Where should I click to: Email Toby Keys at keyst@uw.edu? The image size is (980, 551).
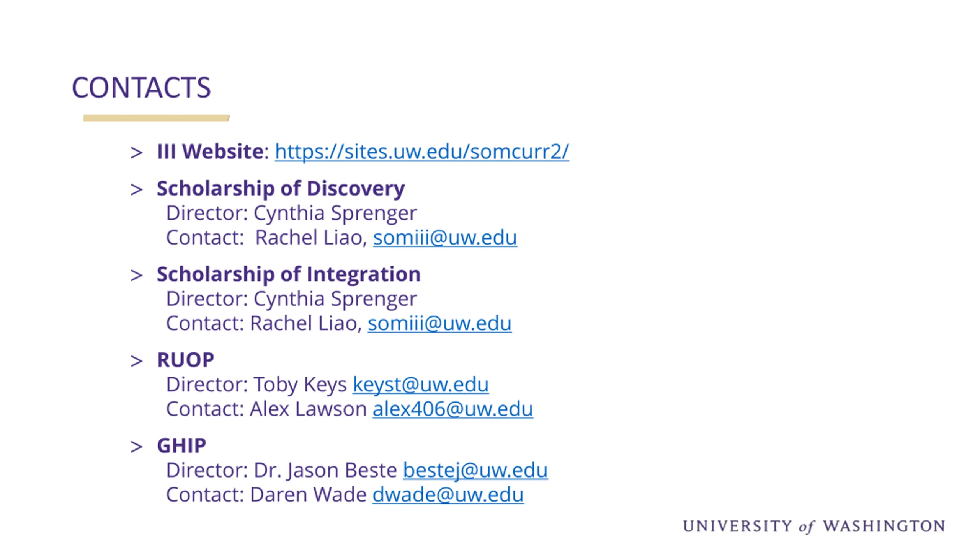coord(421,385)
